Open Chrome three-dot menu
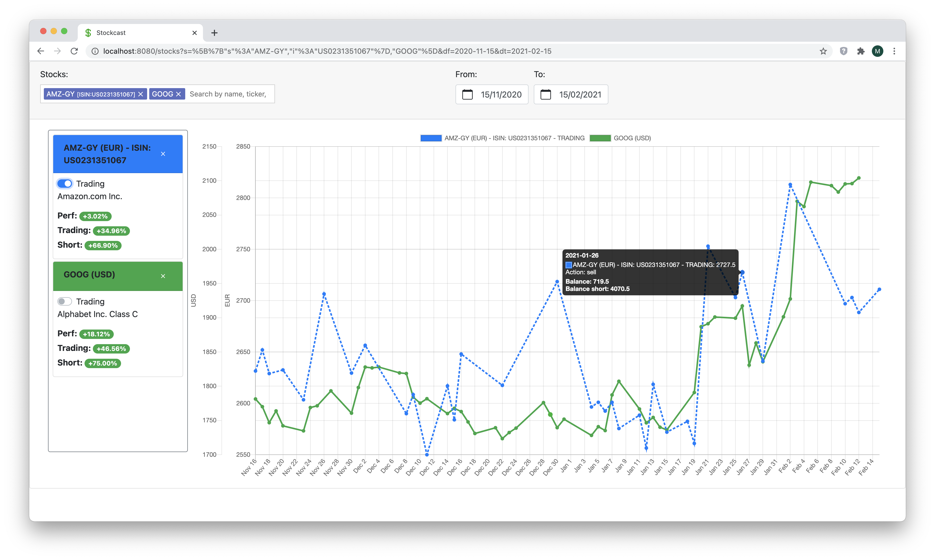This screenshot has height=560, width=935. pyautogui.click(x=894, y=51)
